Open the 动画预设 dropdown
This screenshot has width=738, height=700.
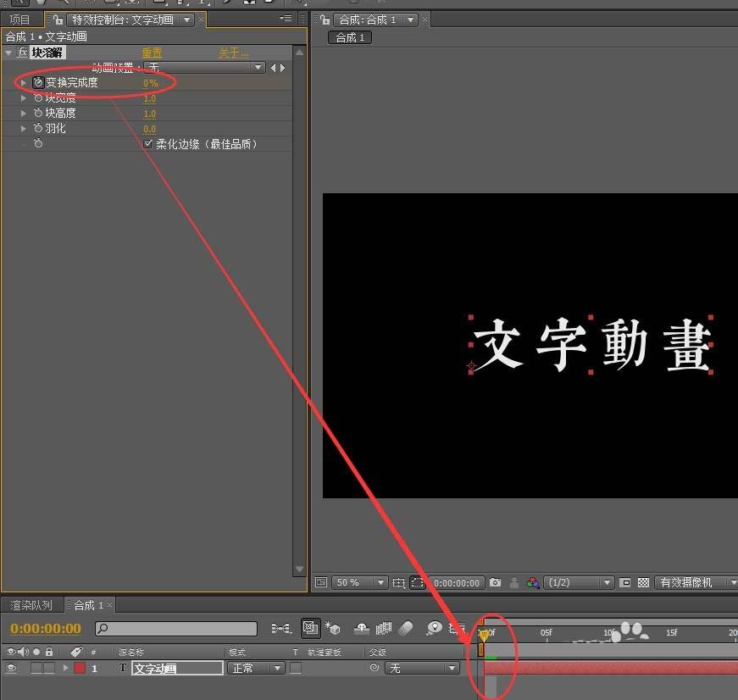pos(258,66)
